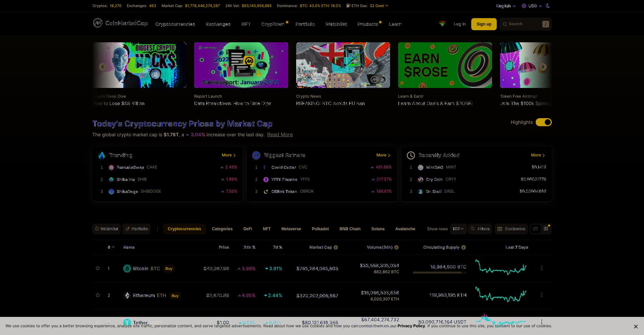This screenshot has width=644, height=335.
Task: Star Bitcoin to add to watchlist
Action: (x=98, y=268)
